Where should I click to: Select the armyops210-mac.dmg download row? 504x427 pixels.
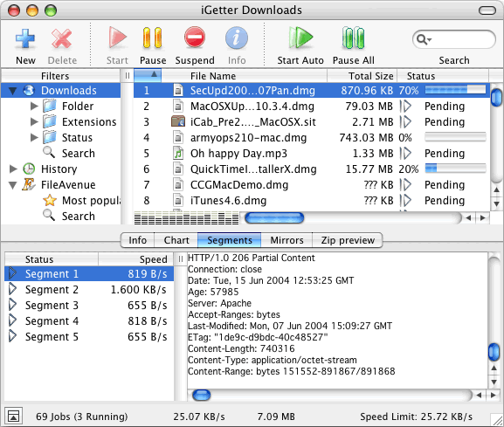311,137
